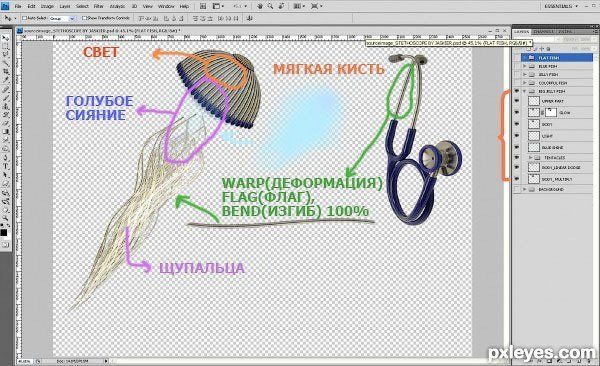Switch to the Channels panel tab
This screenshot has height=366, width=600.
(x=543, y=31)
